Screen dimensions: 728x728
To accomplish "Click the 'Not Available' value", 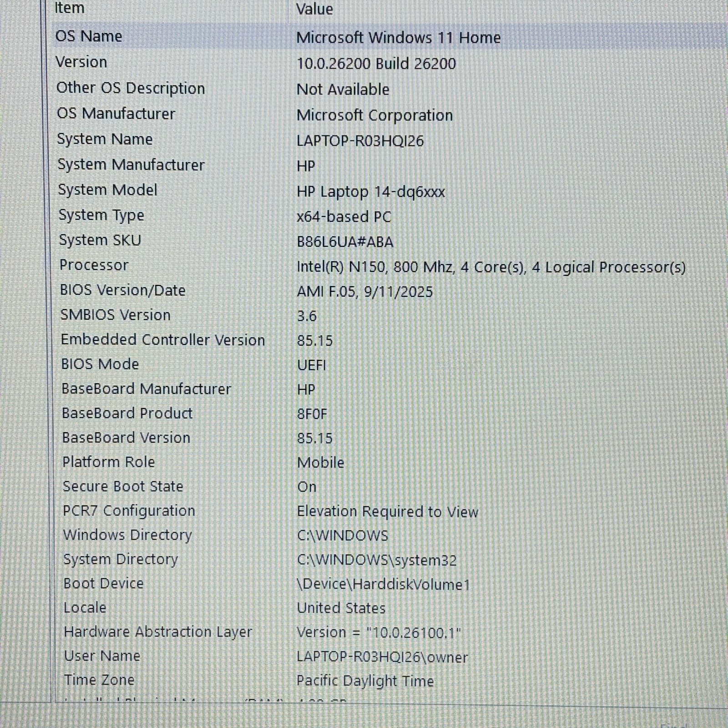I will 343,89.
